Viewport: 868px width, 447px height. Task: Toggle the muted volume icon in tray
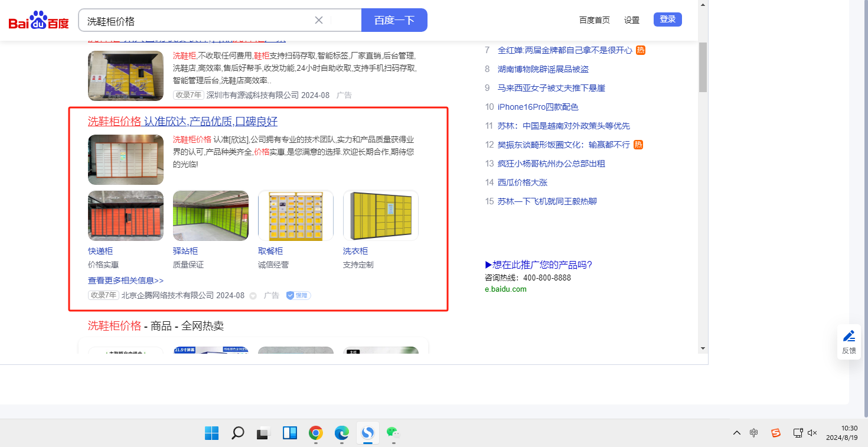[812, 433]
